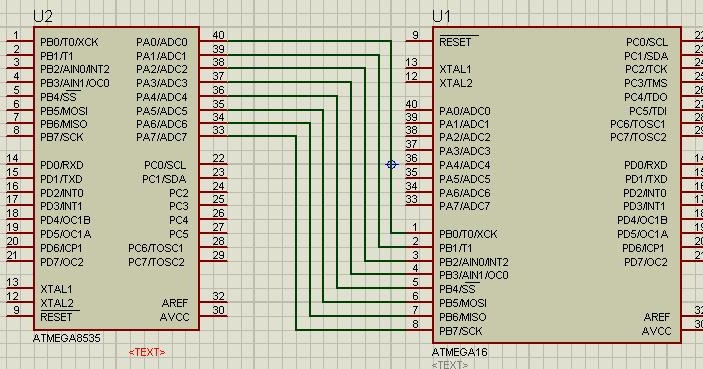This screenshot has height=369, width=703.
Task: Click pin PB2/AIN0/INT2 on U1
Action: coord(474,262)
